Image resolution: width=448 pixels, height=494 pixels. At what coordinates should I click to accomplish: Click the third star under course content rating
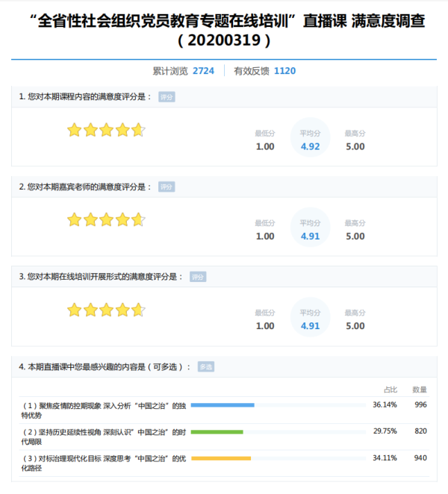pyautogui.click(x=106, y=131)
